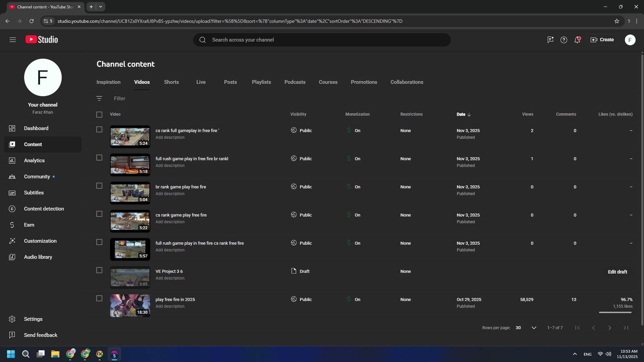
Task: Open the browser tab search dropdown arrow
Action: click(x=101, y=7)
